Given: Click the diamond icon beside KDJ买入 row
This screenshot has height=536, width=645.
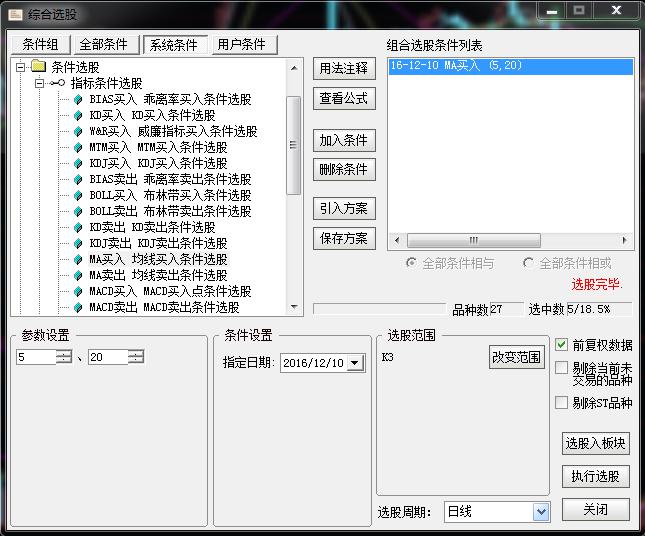Looking at the screenshot, I should (x=78, y=163).
